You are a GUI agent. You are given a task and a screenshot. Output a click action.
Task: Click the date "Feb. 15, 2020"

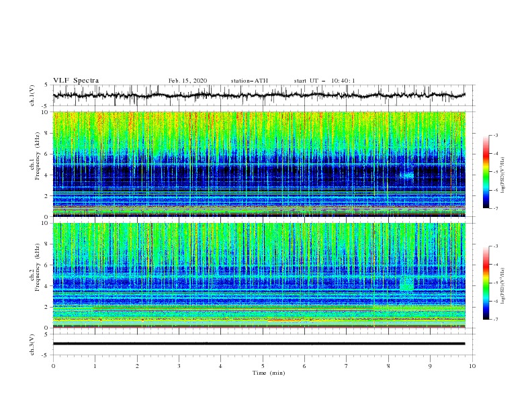point(187,81)
